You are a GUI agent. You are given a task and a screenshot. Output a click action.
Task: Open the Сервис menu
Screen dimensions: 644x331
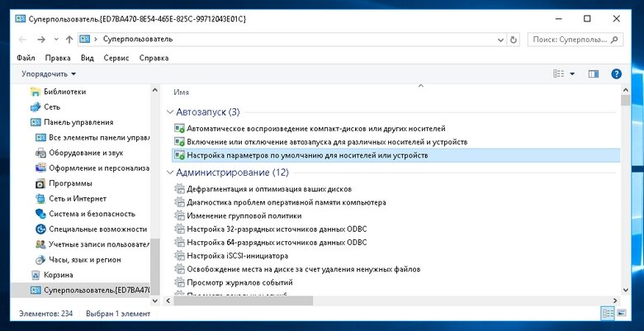pyautogui.click(x=116, y=58)
